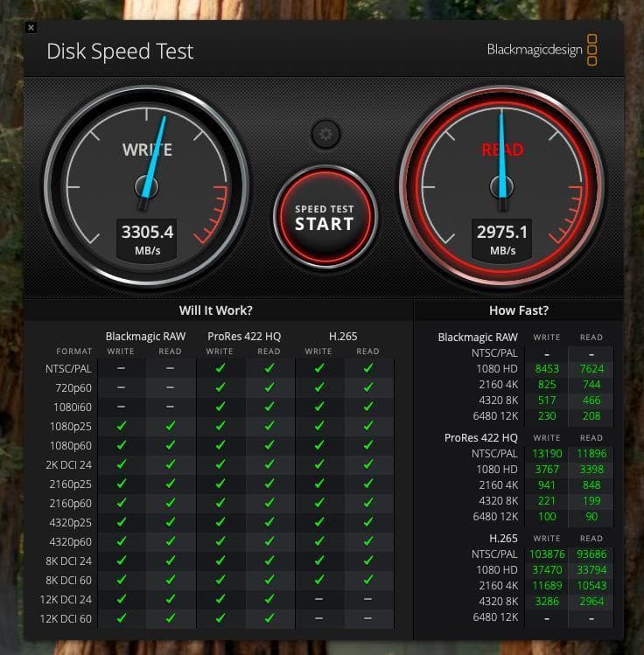This screenshot has height=655, width=644.
Task: Click ProRes 1080 HD write value 3767
Action: 547,470
